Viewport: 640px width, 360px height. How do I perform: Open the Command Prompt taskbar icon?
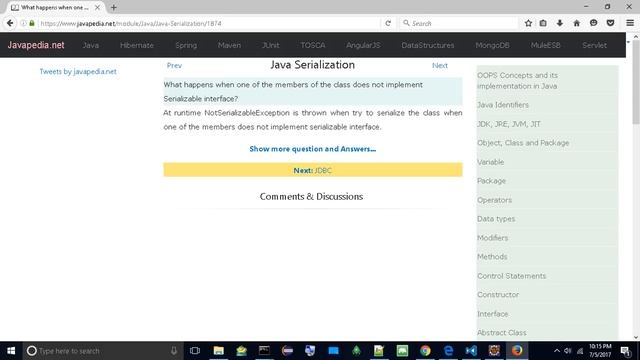pos(264,351)
